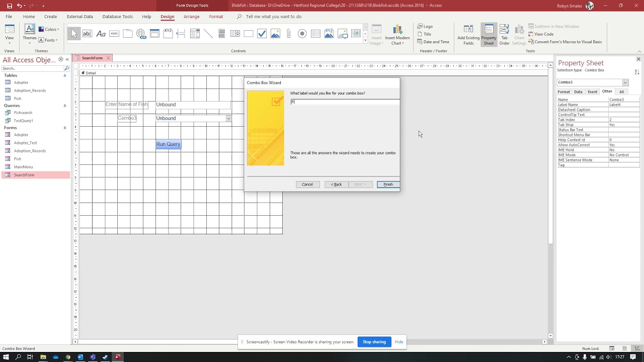The height and width of the screenshot is (362, 644).
Task: Select the Toggle Button control tool
Action: (x=221, y=34)
